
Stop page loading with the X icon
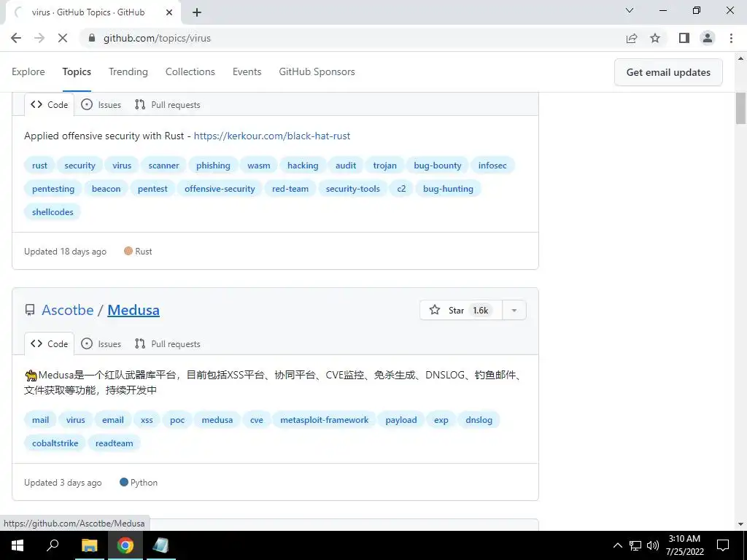[x=63, y=38]
